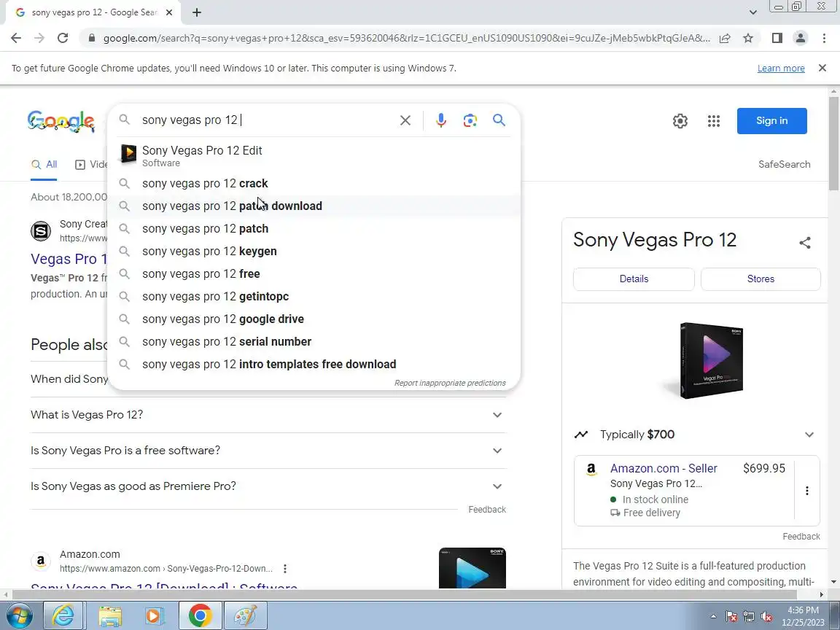Select suggestion sony vegas pro 12 free
This screenshot has width=840, height=630.
coord(314,273)
